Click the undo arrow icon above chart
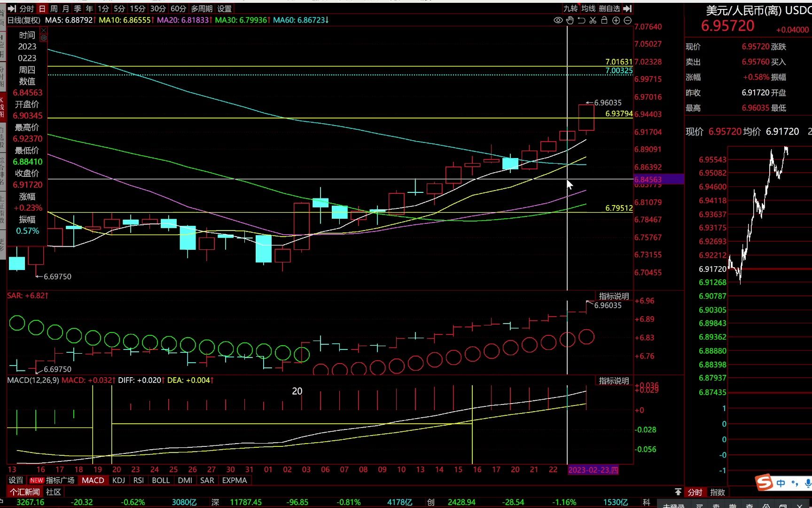Screen dimensions: 812x508 tap(581, 20)
